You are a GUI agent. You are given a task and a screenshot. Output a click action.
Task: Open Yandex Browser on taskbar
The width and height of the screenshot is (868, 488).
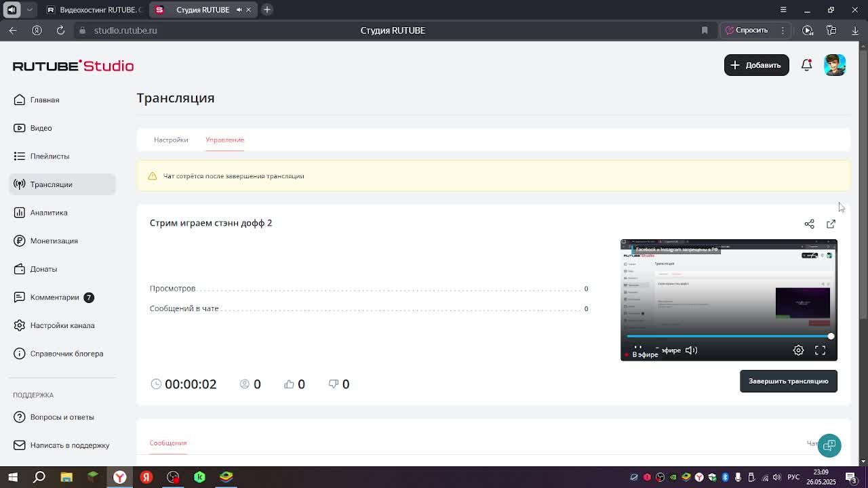pos(120,477)
